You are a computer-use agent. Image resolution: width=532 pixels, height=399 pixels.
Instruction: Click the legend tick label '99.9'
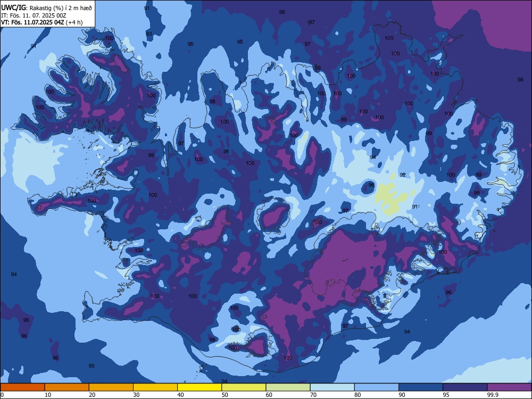tap(493, 395)
